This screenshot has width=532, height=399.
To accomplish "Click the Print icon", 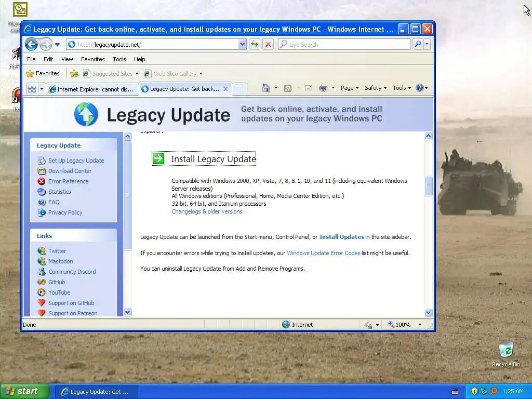I will tap(323, 88).
